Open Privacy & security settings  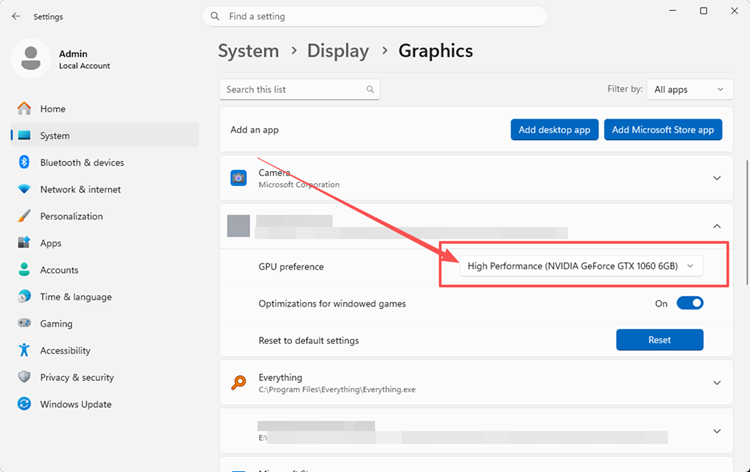(104, 377)
